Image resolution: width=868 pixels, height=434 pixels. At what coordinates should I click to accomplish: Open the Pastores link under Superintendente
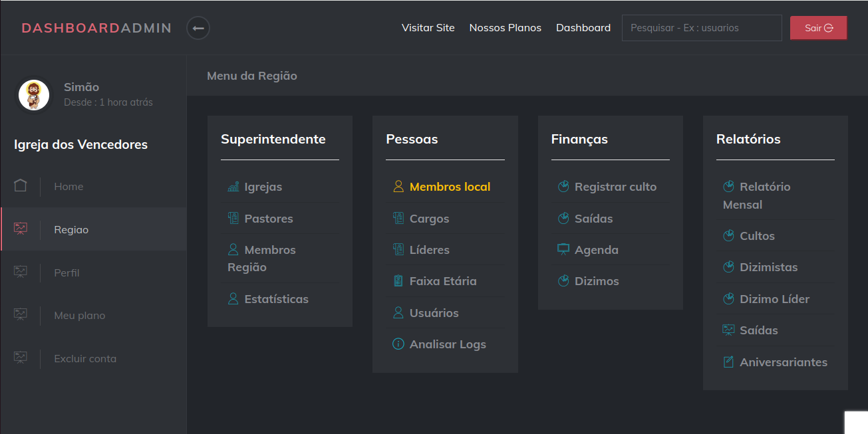coord(269,219)
